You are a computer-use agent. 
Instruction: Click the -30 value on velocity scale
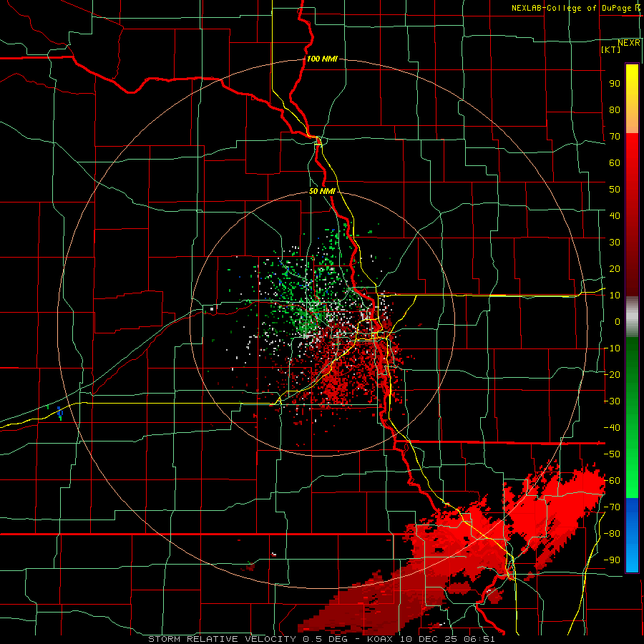click(612, 401)
